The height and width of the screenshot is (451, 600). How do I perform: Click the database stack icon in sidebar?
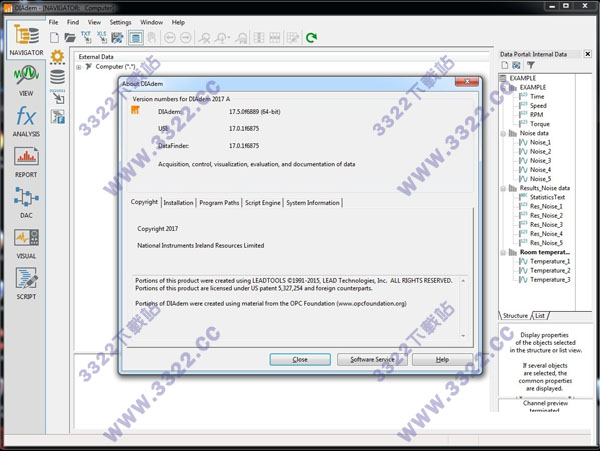[x=57, y=77]
